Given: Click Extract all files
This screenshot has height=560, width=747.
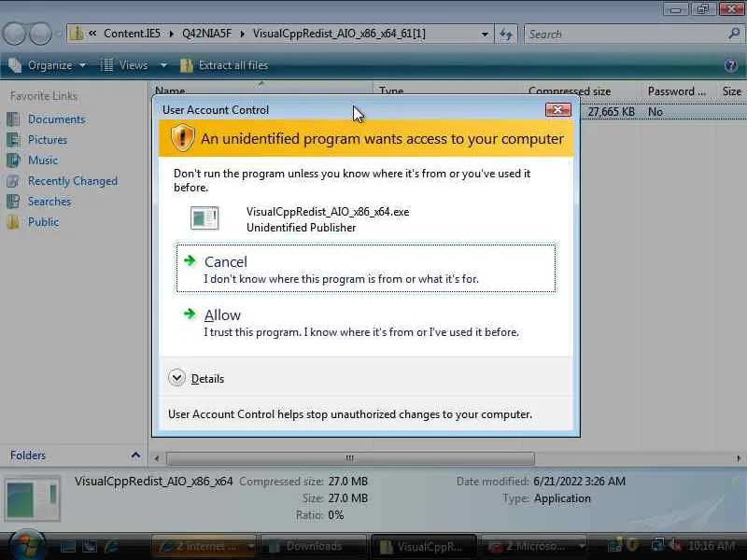Looking at the screenshot, I should [x=224, y=65].
